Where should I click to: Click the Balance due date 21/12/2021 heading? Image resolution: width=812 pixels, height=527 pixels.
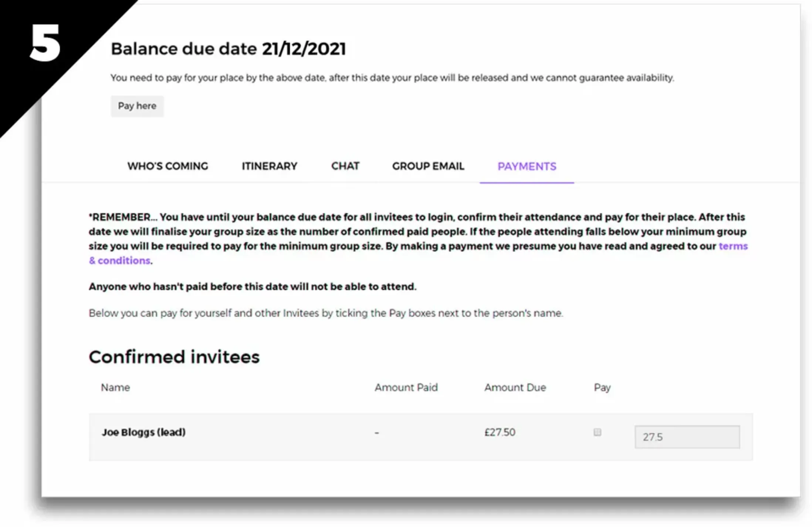pos(229,48)
